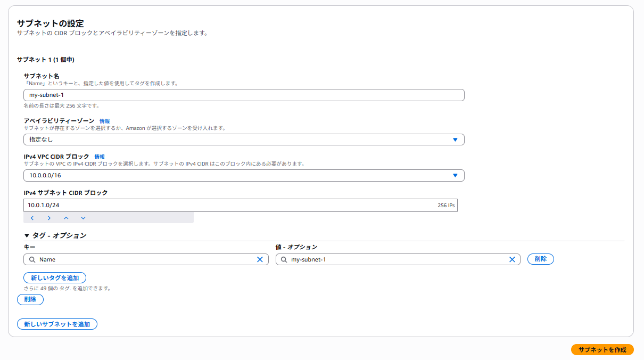The height and width of the screenshot is (360, 644).
Task: Open 情報 link next to IPv4 VPC CIDR ブロック
Action: click(100, 157)
